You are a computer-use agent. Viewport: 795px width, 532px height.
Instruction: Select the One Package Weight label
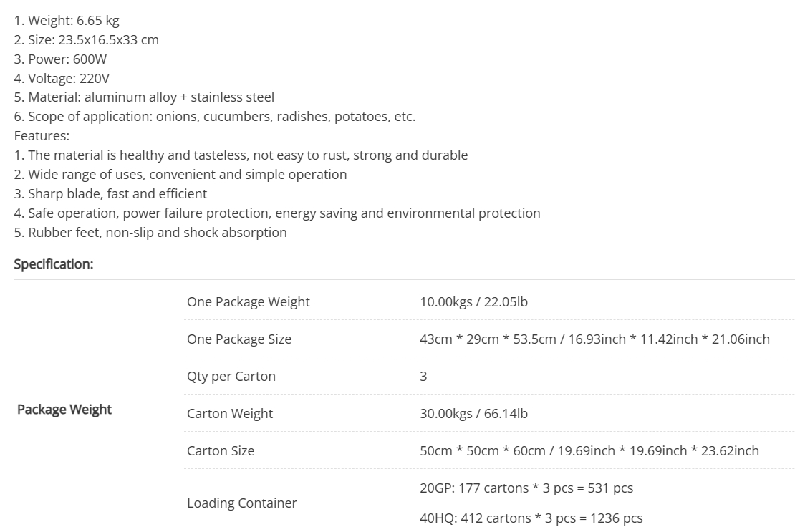pyautogui.click(x=248, y=302)
